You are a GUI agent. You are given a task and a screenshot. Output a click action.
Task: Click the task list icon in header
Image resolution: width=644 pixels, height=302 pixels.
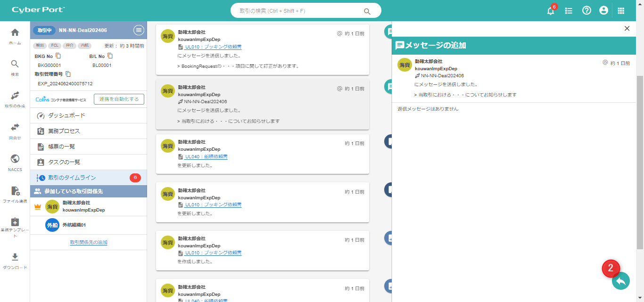tap(569, 10)
